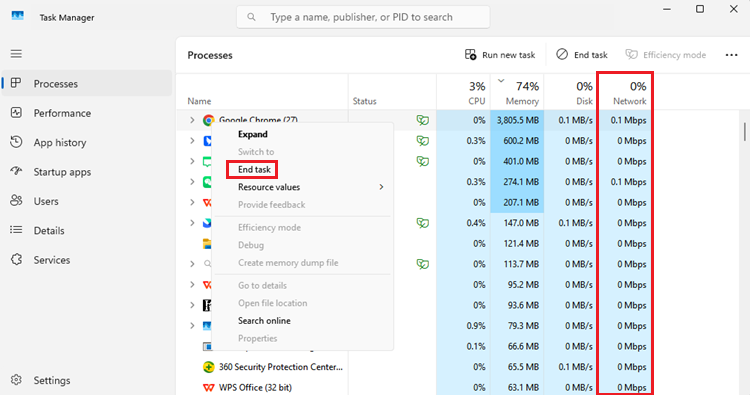Sort by the CPU column header

point(463,93)
